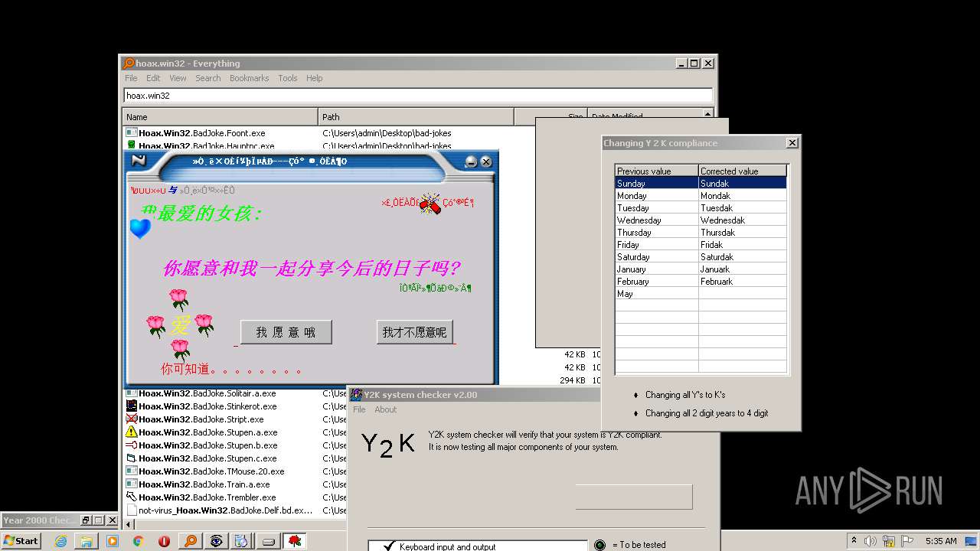The width and height of the screenshot is (980, 551).
Task: Click the Stupen.b.exe file icon
Action: 132,445
